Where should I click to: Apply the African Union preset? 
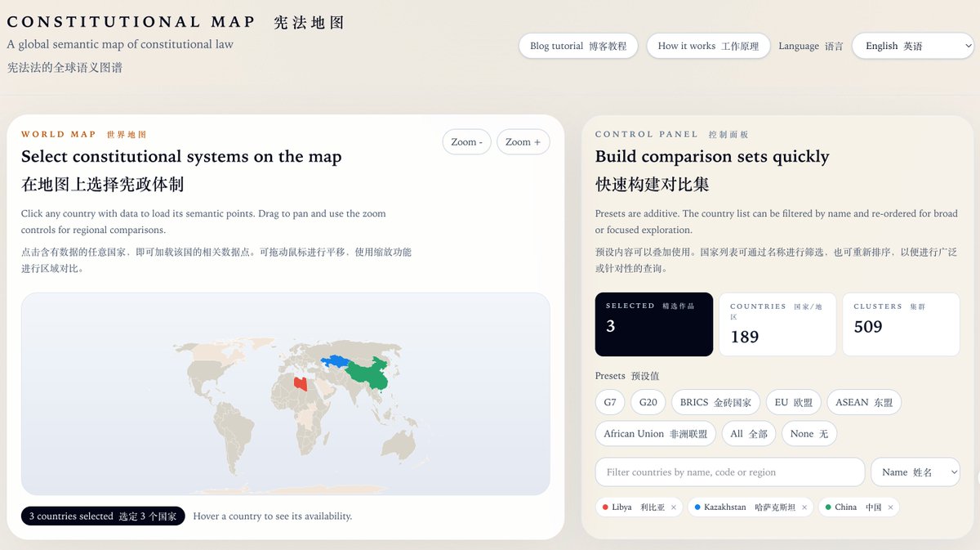pyautogui.click(x=656, y=433)
